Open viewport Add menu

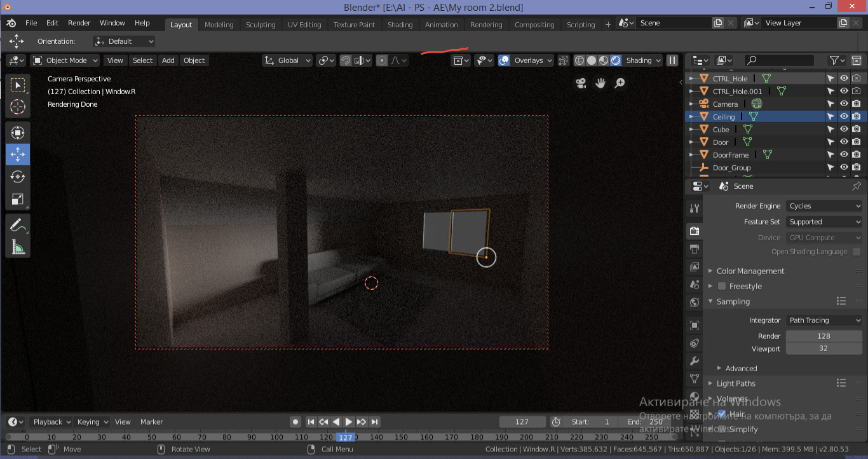pyautogui.click(x=168, y=60)
